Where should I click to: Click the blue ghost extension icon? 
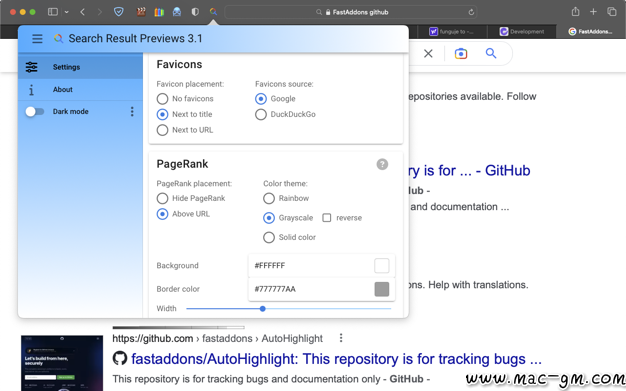[177, 12]
